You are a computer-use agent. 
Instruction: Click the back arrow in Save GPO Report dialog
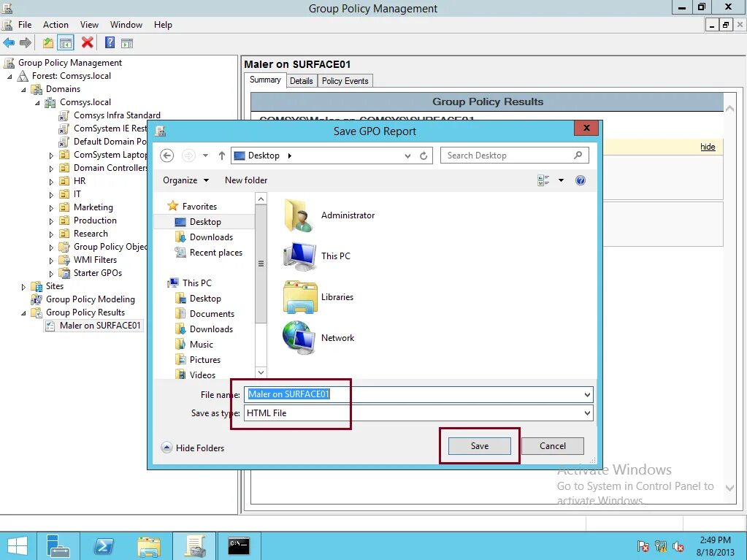(166, 156)
